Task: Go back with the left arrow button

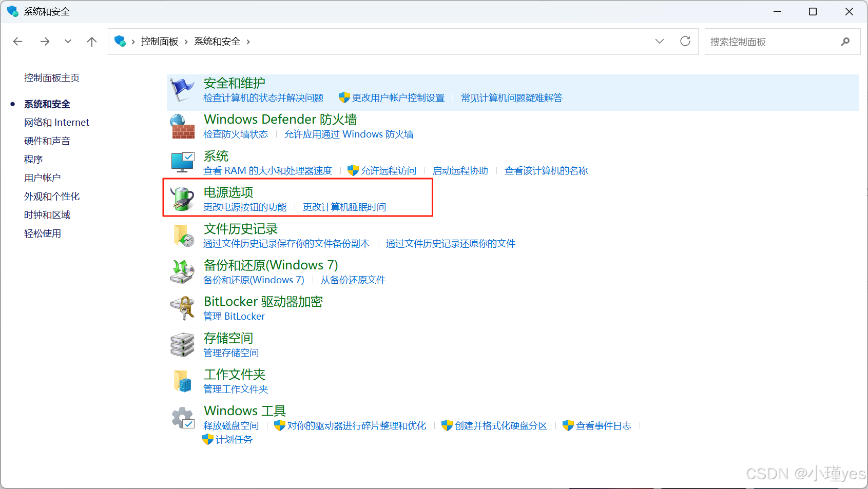Action: (x=18, y=42)
